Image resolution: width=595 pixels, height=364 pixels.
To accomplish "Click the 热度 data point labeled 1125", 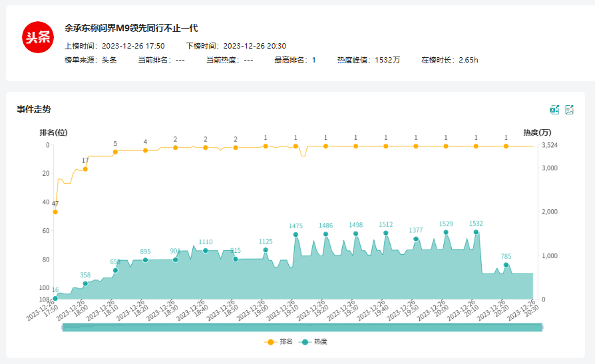I will click(266, 250).
